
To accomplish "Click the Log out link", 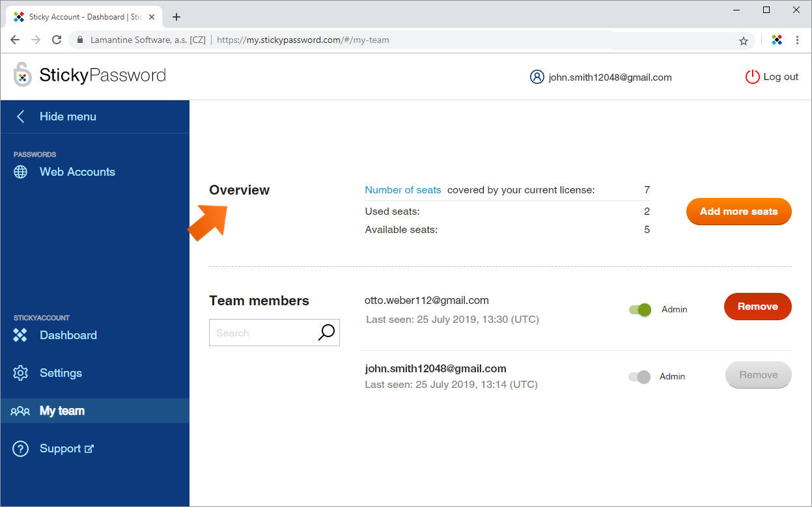I will (781, 77).
